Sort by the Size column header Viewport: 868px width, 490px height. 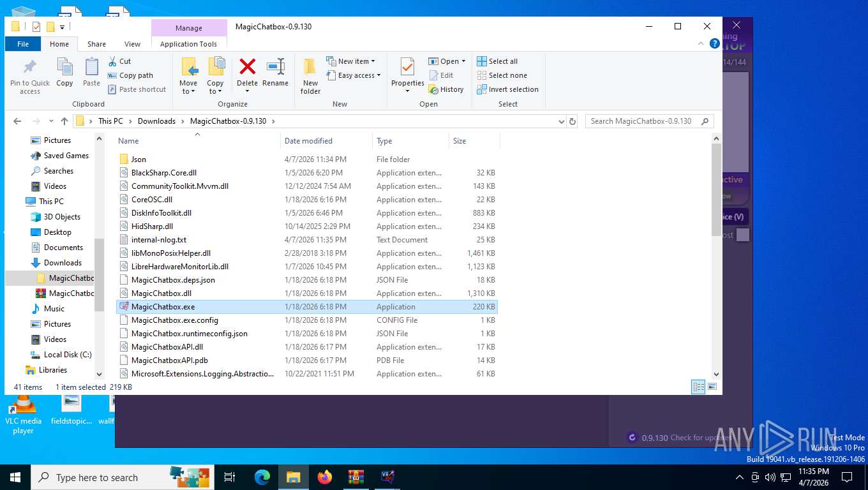[474, 141]
